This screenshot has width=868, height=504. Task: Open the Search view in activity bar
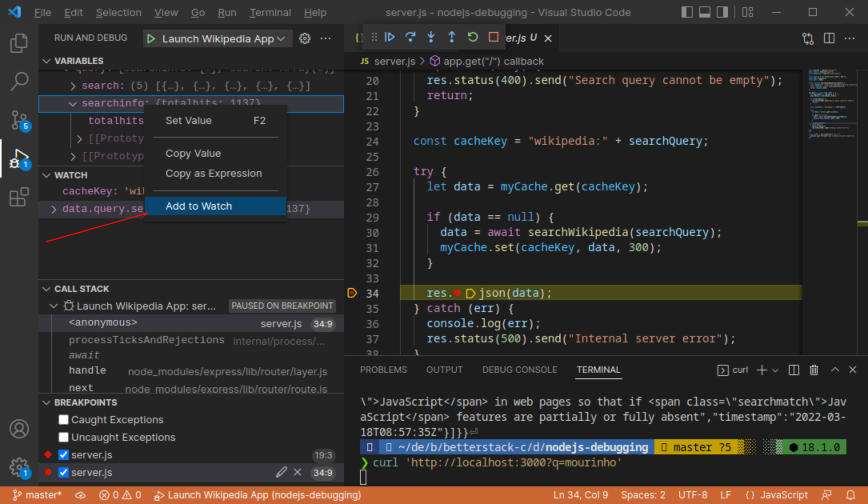pos(19,81)
